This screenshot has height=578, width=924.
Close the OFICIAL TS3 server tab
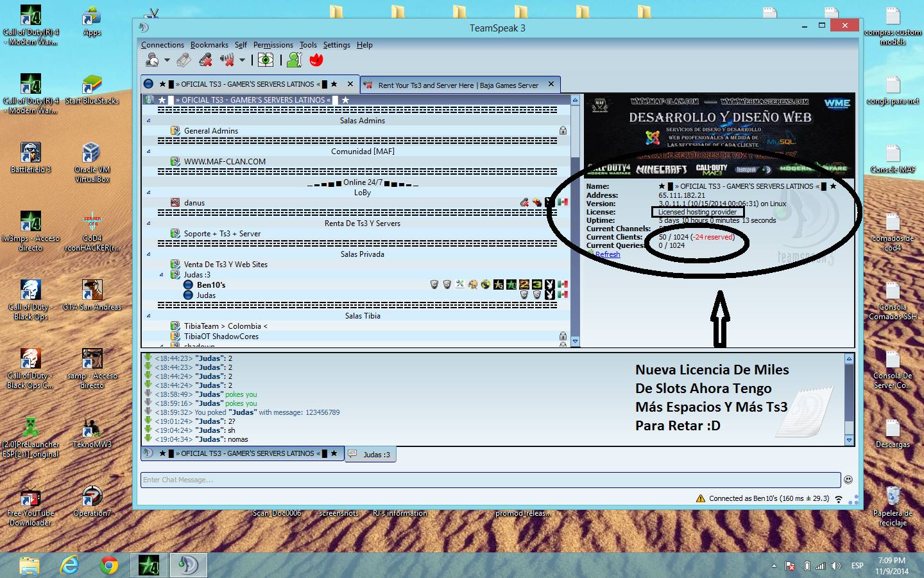[x=350, y=83]
